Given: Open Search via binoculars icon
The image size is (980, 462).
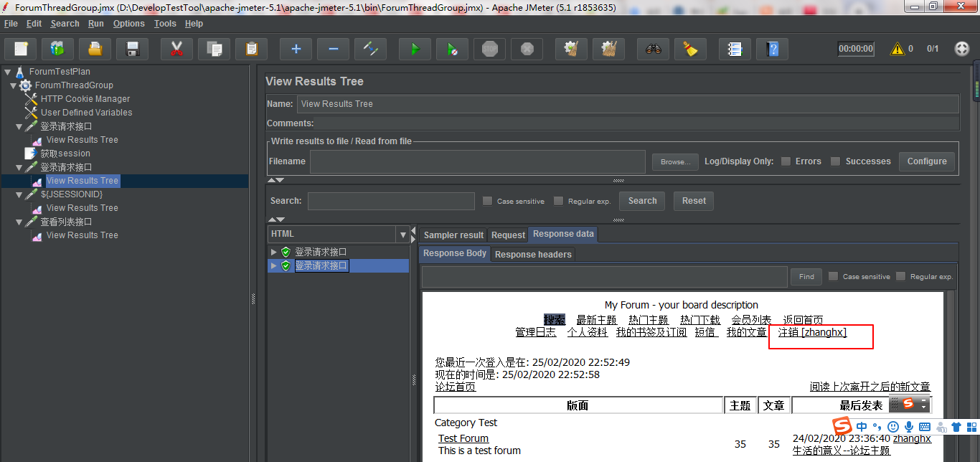Looking at the screenshot, I should (x=653, y=49).
